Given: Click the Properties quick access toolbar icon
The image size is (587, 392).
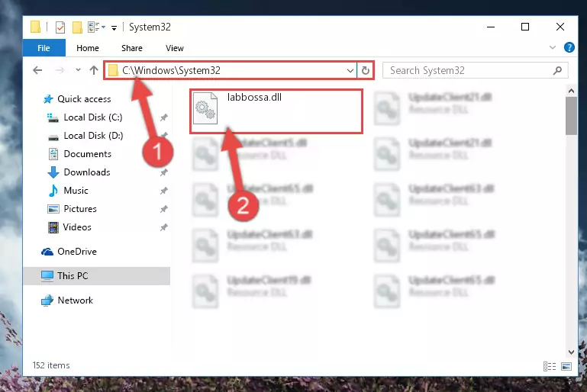Looking at the screenshot, I should point(60,27).
